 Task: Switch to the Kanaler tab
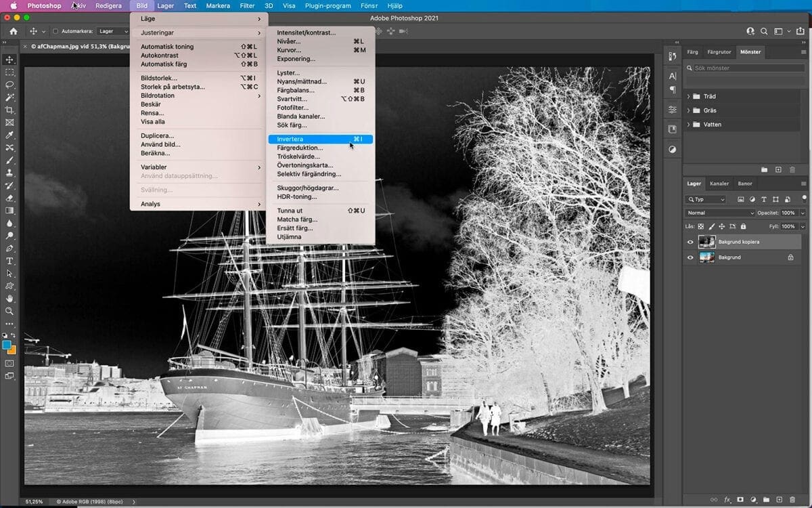tap(719, 184)
